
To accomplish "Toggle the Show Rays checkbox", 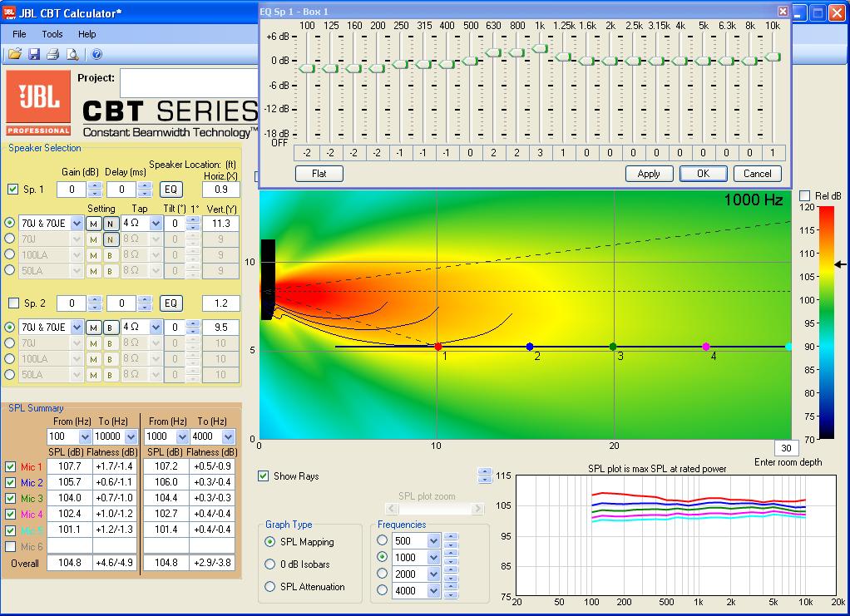I will click(264, 476).
